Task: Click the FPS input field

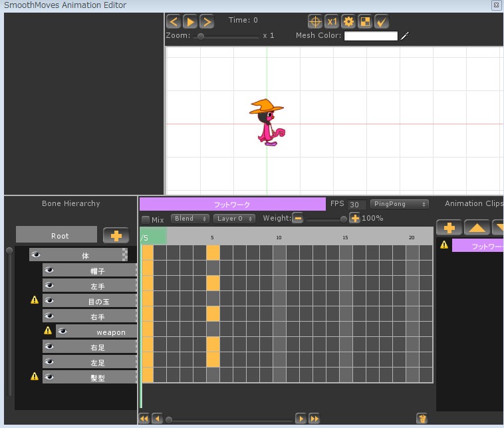Action: pyautogui.click(x=357, y=205)
